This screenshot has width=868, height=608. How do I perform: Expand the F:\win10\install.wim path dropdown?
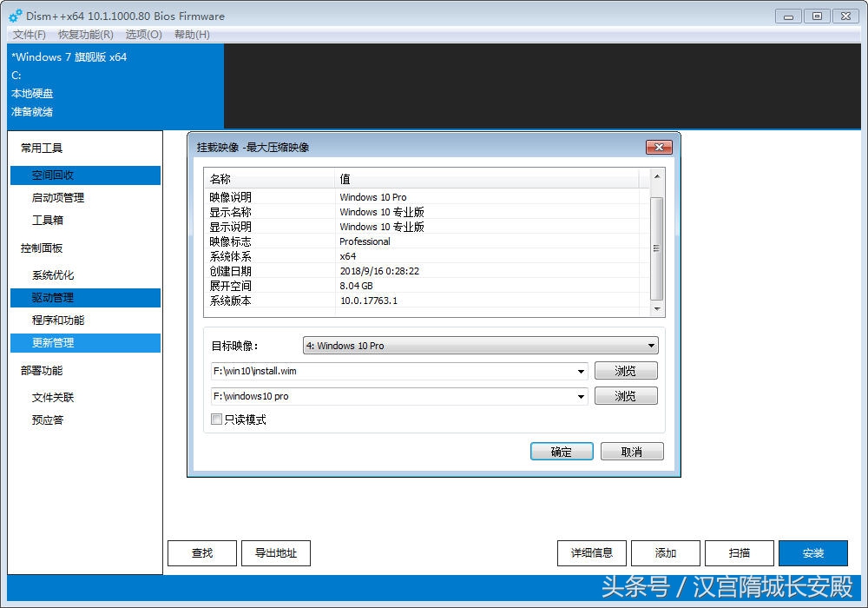coord(581,371)
